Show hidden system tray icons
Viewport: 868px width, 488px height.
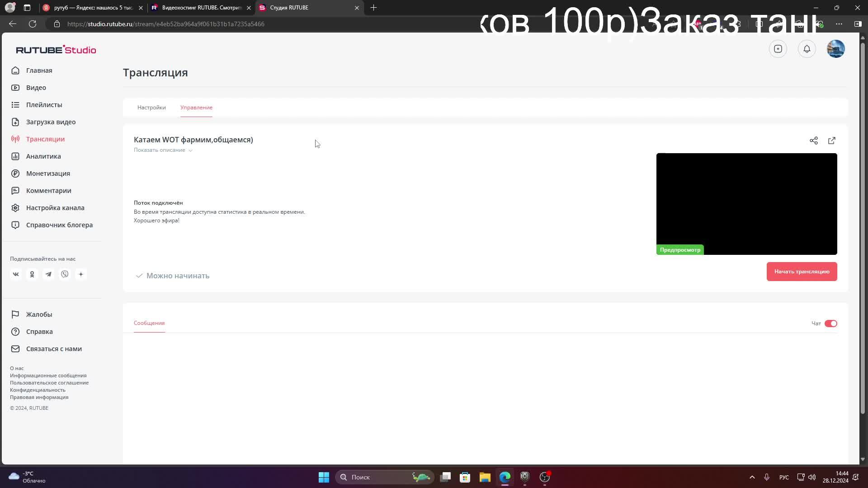point(752,477)
